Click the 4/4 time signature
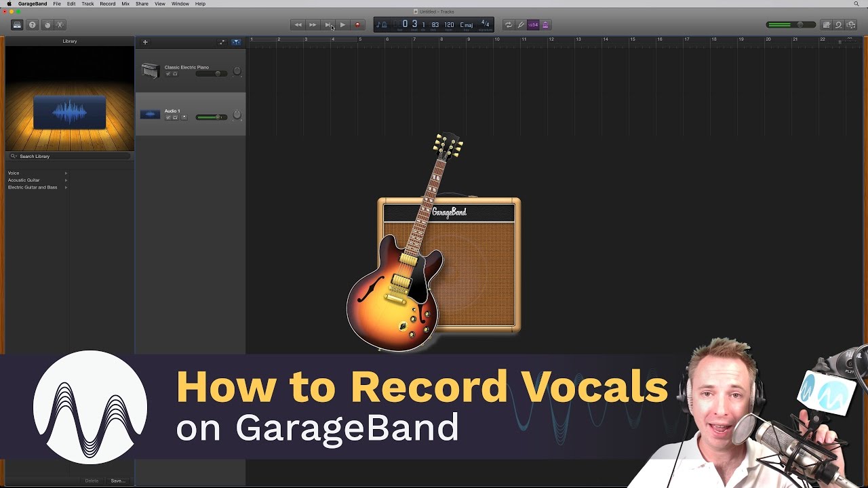868x488 pixels. click(x=485, y=24)
